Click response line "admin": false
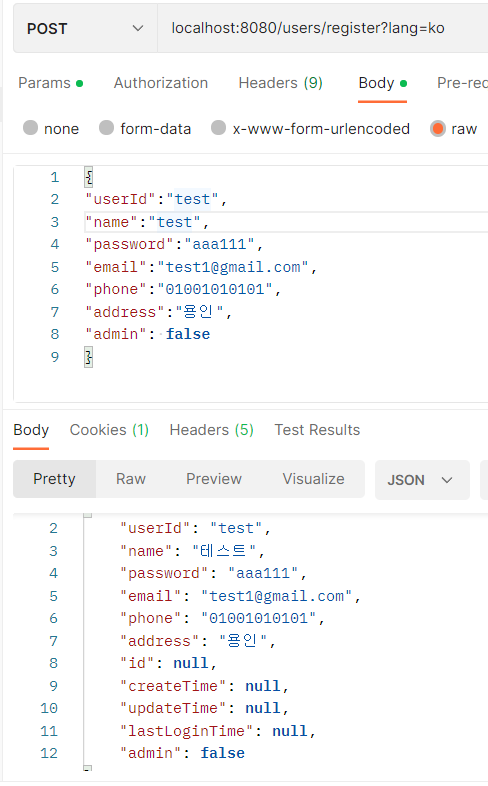Viewport: 488px width, 786px height. coord(182,753)
